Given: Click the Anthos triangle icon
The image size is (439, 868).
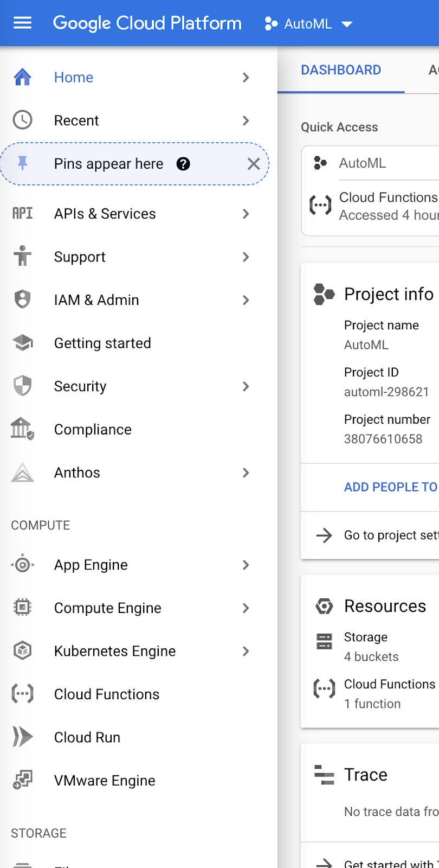Looking at the screenshot, I should pos(22,473).
